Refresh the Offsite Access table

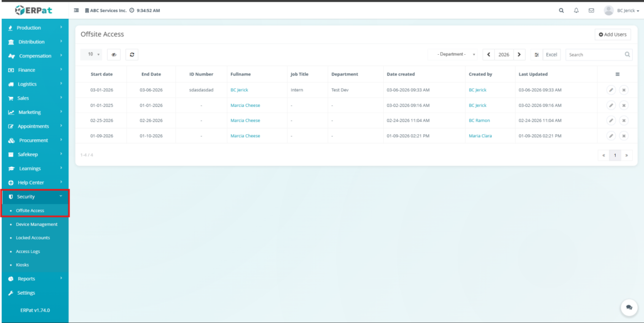click(132, 55)
